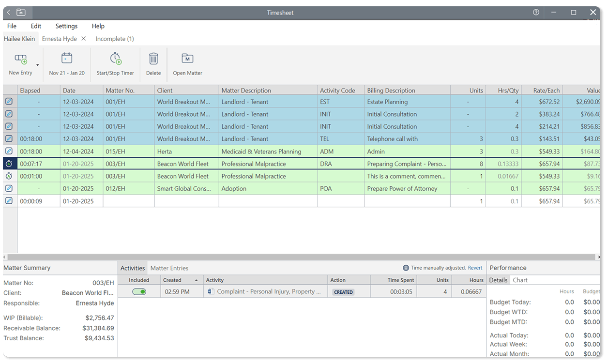Click the Revert link
The image size is (607, 364).
coord(475,268)
